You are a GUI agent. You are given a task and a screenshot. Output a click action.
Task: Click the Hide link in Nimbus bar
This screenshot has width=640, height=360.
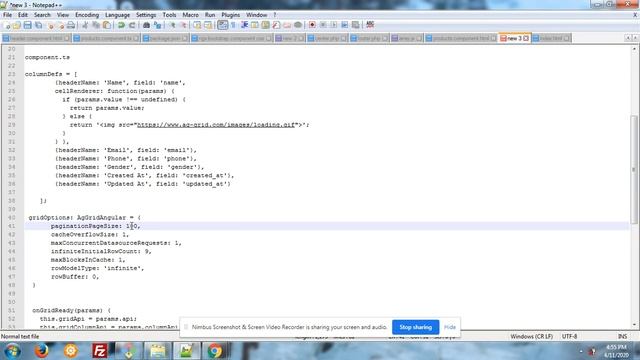450,327
